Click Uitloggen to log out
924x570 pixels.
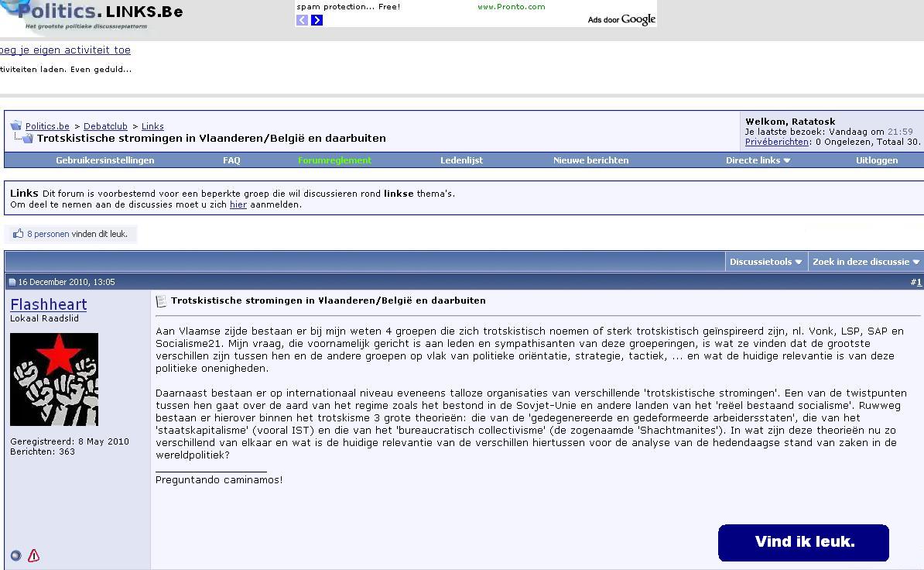click(876, 160)
